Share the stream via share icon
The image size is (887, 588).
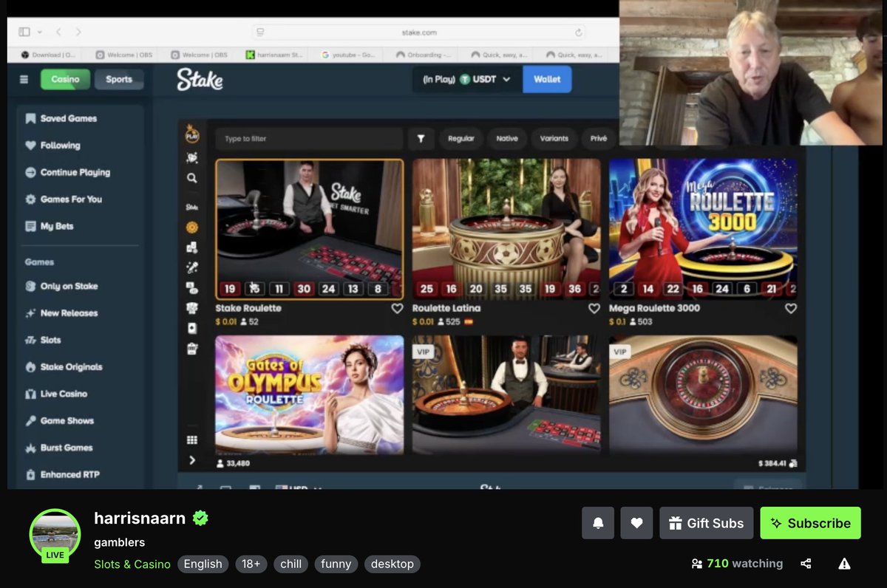tap(806, 564)
